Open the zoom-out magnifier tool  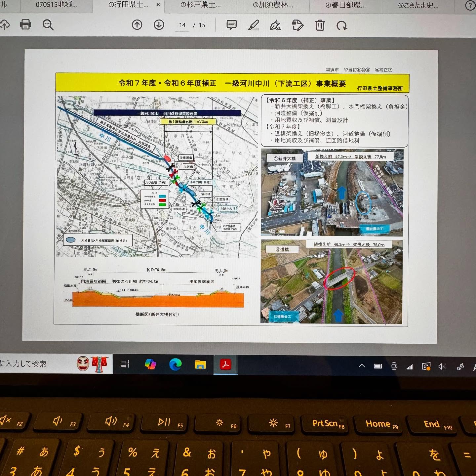tap(48, 25)
